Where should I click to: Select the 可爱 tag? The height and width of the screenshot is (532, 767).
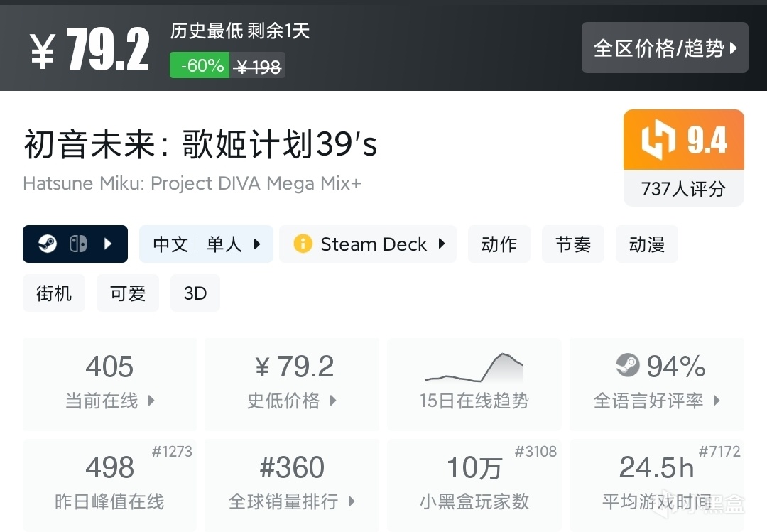pos(128,293)
